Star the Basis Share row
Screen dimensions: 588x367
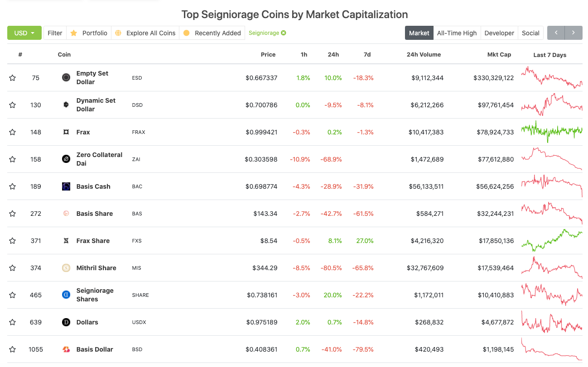(12, 214)
